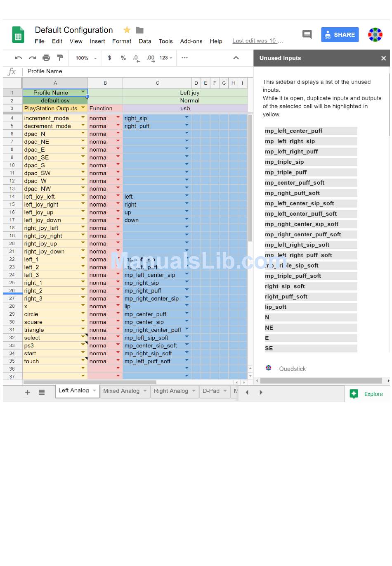This screenshot has width=392, height=566.
Task: Open the comments icon
Action: [307, 34]
